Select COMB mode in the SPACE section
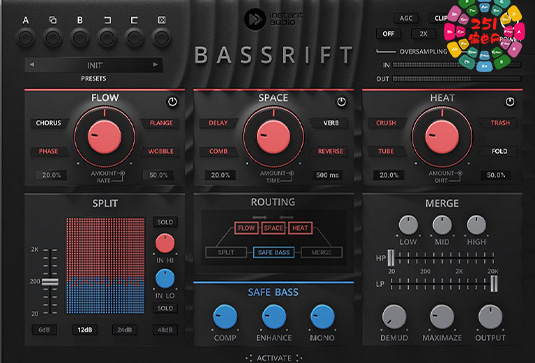 click(218, 151)
